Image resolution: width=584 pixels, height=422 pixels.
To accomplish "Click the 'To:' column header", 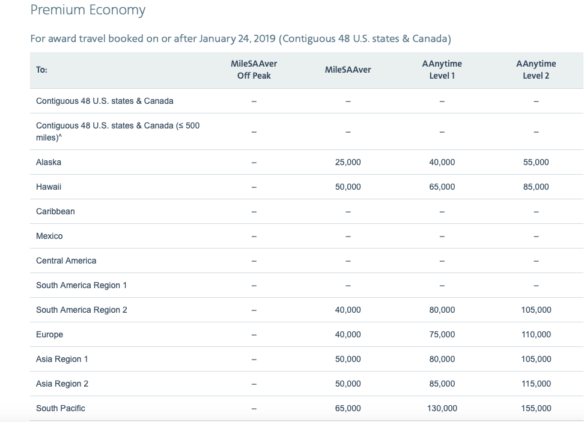I will coord(42,70).
